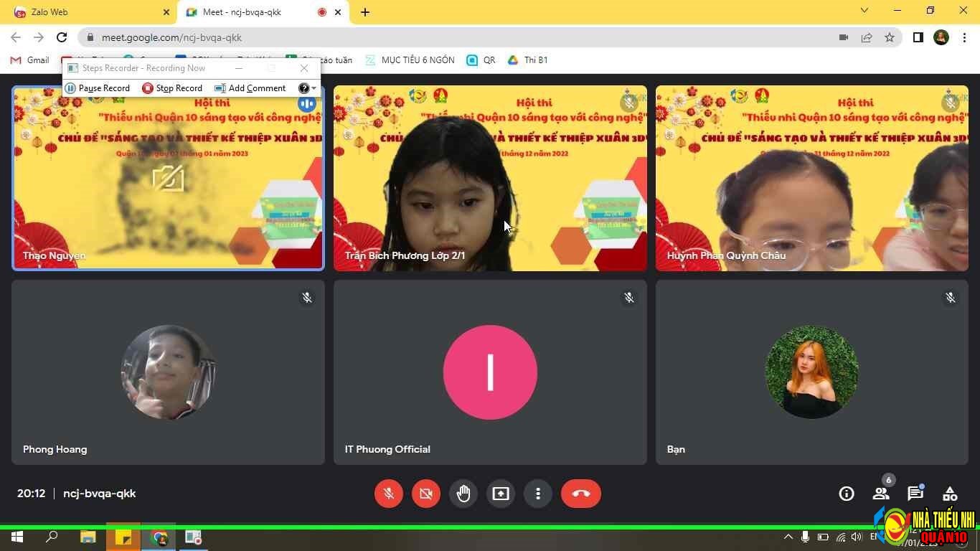Open the Gmail bookmark
The height and width of the screenshot is (551, 980).
tap(30, 60)
